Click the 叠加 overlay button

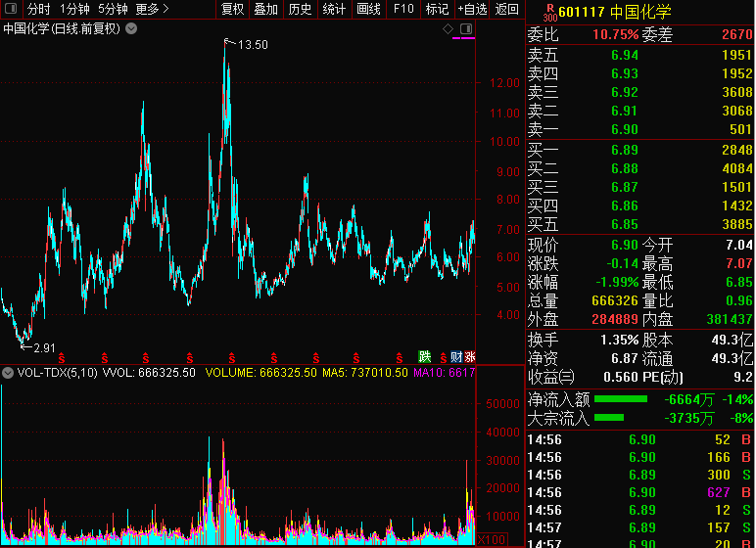pyautogui.click(x=265, y=9)
